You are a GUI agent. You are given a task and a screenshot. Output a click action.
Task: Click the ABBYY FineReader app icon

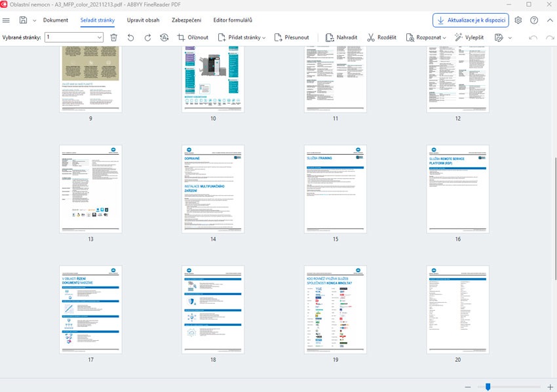pyautogui.click(x=4, y=5)
